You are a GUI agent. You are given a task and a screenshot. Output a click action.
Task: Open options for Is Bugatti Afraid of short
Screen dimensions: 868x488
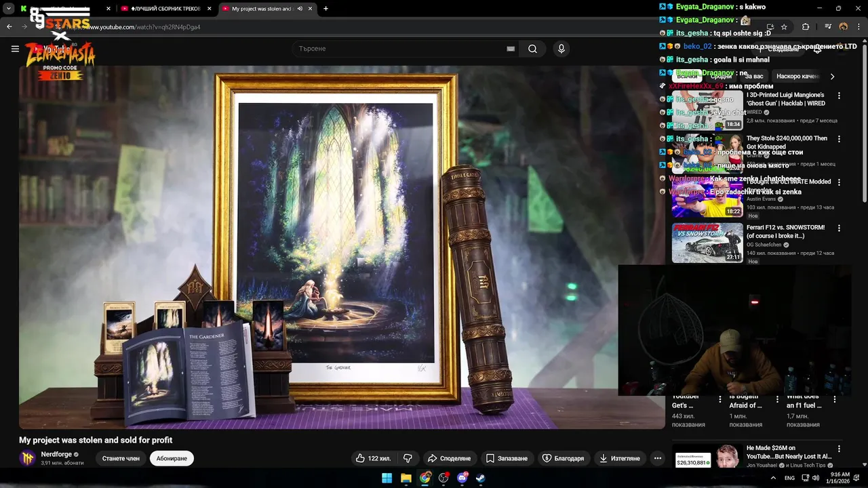coord(777,400)
